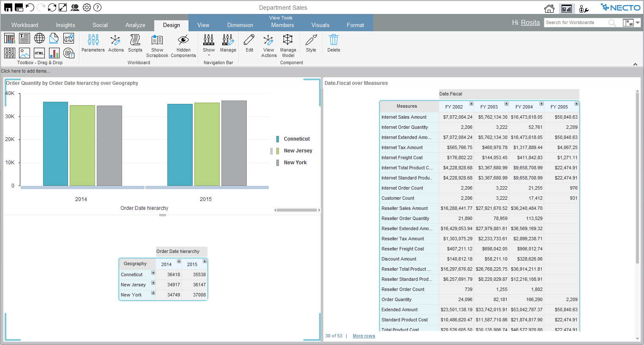Viewport: 644px width, 345px height.
Task: Click the chart's horizontal scrollbar slider
Action: (297, 210)
